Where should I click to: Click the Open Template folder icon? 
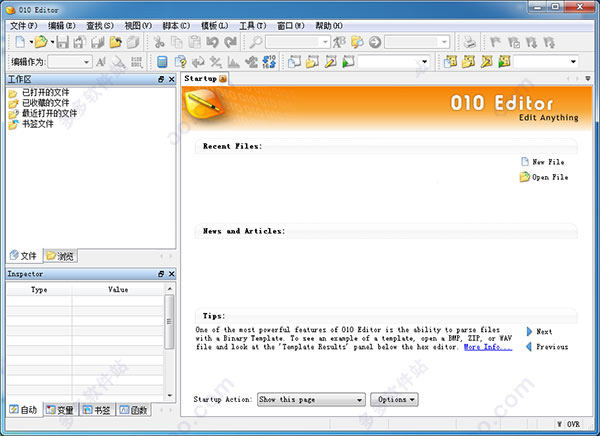(468, 62)
